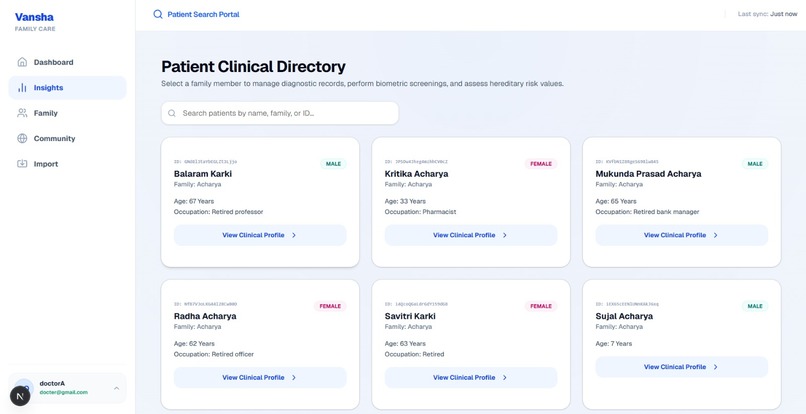The image size is (806, 414).
Task: Click the arrow icon on Mukunda Prasad Acharya's profile button
Action: click(x=716, y=235)
